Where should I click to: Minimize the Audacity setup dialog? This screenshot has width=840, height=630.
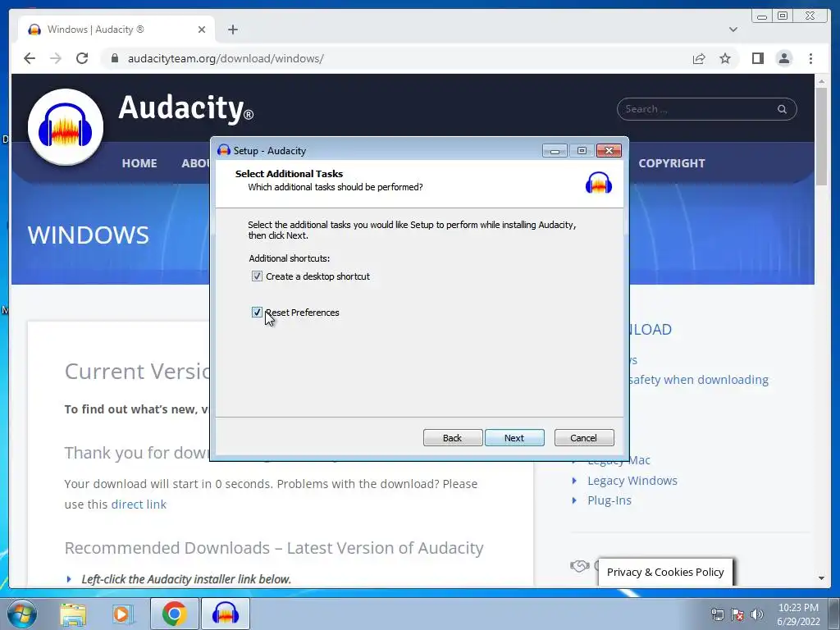(555, 151)
